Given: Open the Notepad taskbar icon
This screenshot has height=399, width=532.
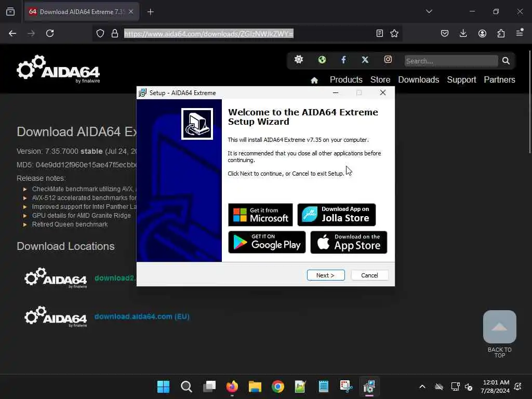Looking at the screenshot, I should [x=323, y=387].
